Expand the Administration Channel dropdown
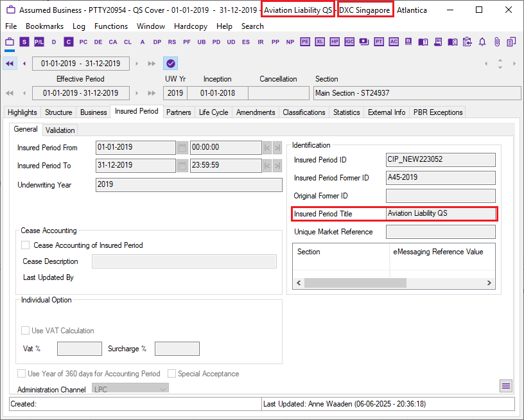Image resolution: width=524 pixels, height=420 pixels. point(163,389)
